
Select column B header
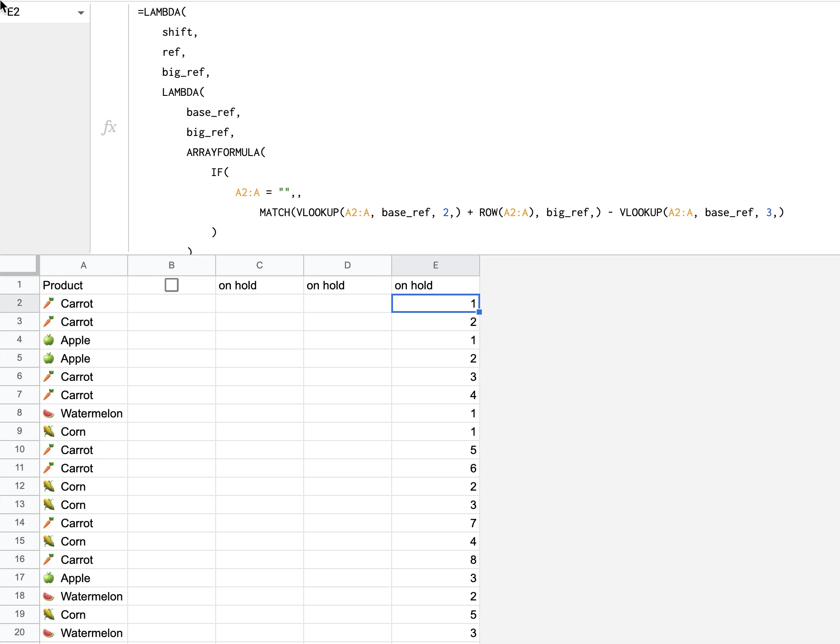pos(172,265)
